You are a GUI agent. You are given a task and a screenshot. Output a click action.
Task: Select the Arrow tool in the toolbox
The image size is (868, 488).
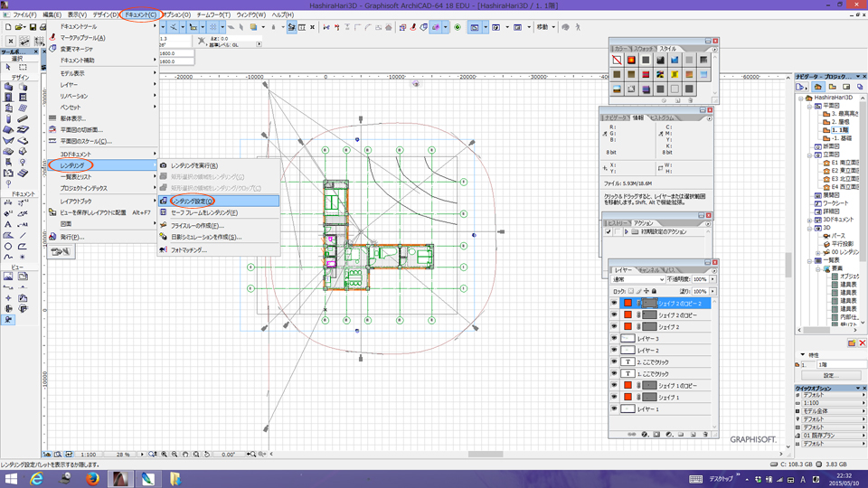(8, 67)
